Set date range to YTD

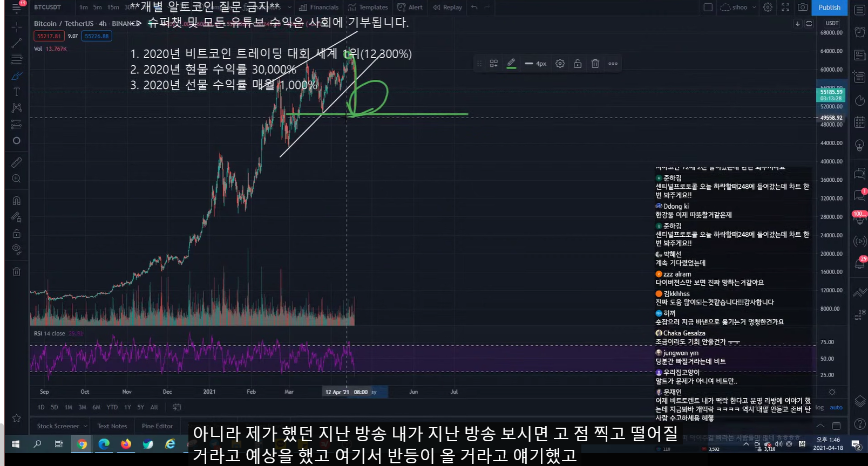click(112, 407)
